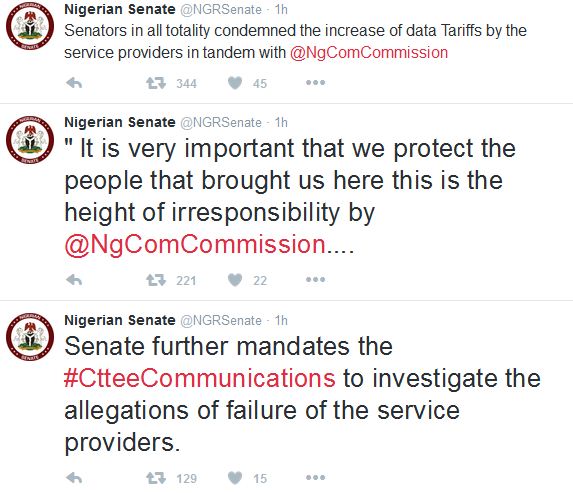Reply to the Senate further mandates tweet
This screenshot has height=493, width=573.
(74, 478)
